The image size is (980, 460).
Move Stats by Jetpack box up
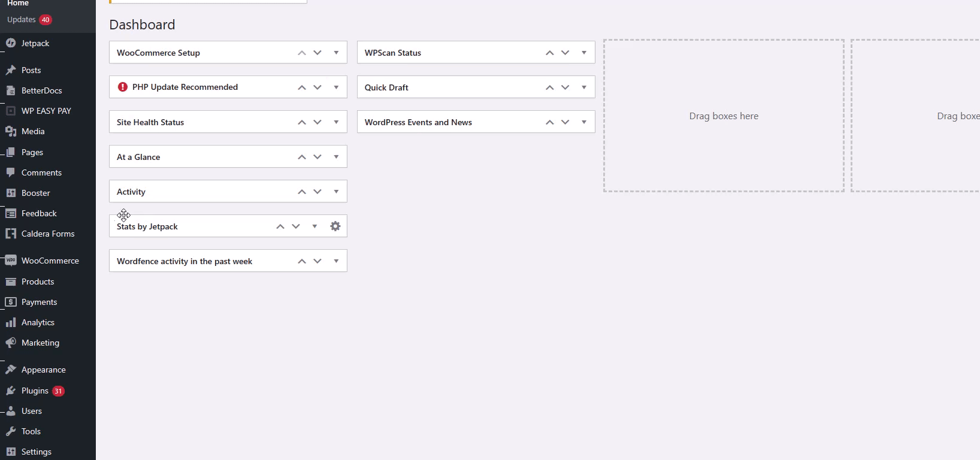click(x=280, y=226)
